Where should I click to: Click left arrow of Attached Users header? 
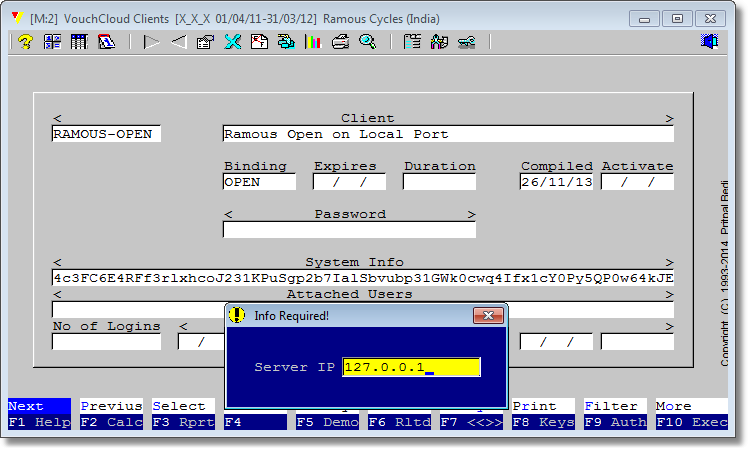click(57, 294)
